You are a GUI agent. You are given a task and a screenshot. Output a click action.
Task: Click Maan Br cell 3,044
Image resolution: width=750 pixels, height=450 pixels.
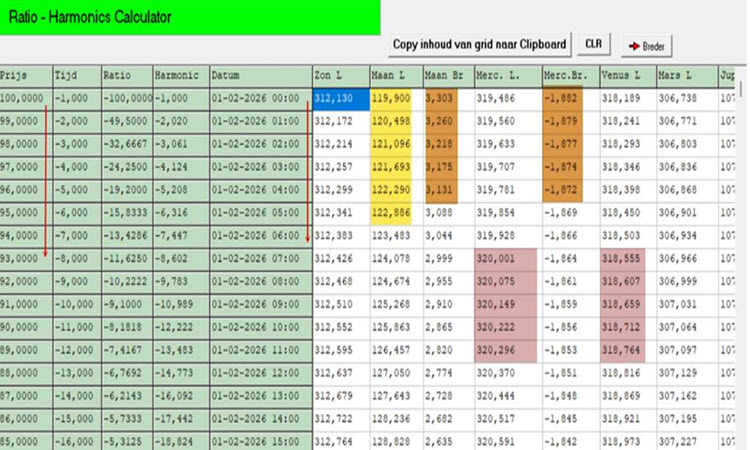pyautogui.click(x=449, y=236)
